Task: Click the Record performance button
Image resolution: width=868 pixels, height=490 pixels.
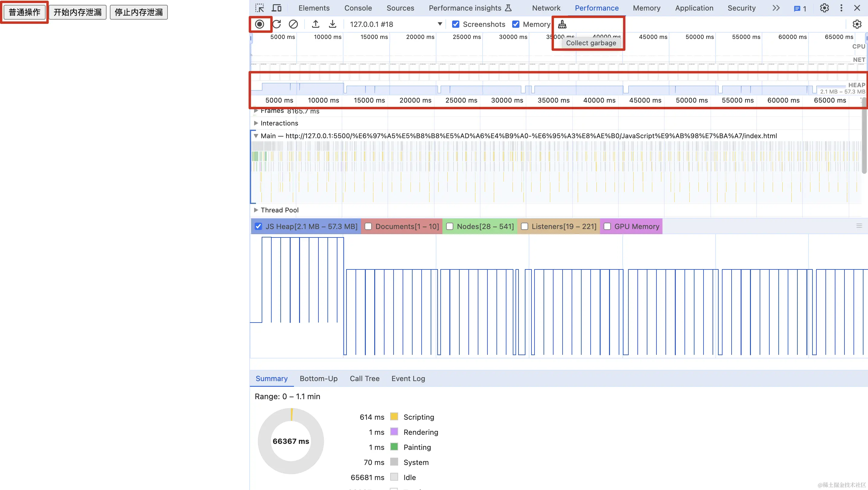Action: coord(259,24)
